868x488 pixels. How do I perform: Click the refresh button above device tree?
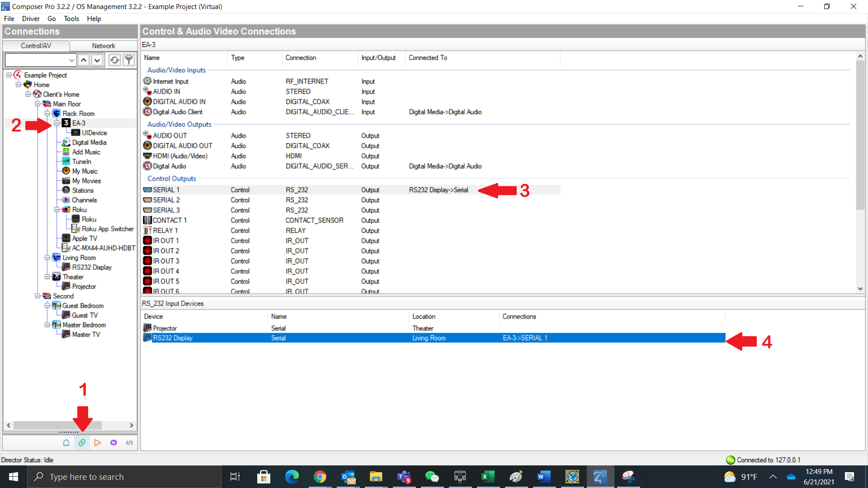[x=115, y=60]
